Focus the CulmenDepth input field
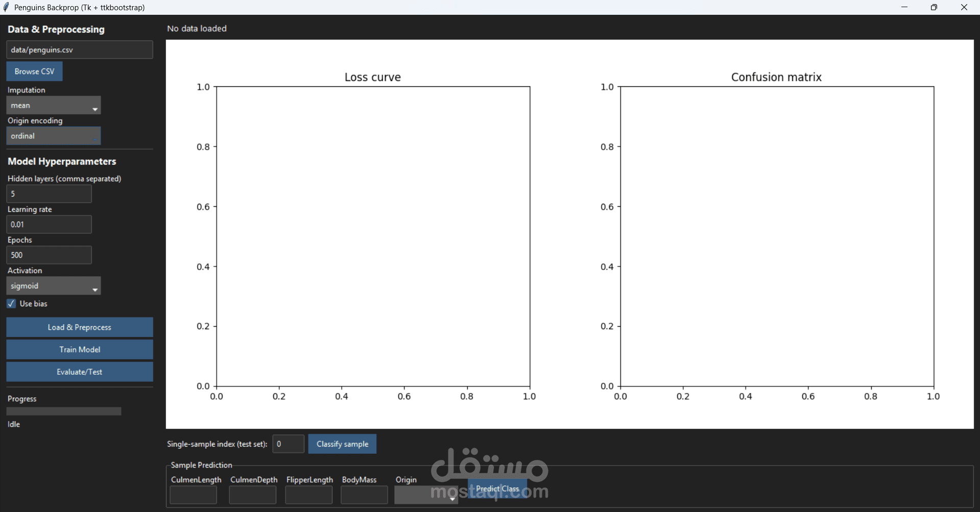This screenshot has width=980, height=512. click(253, 495)
